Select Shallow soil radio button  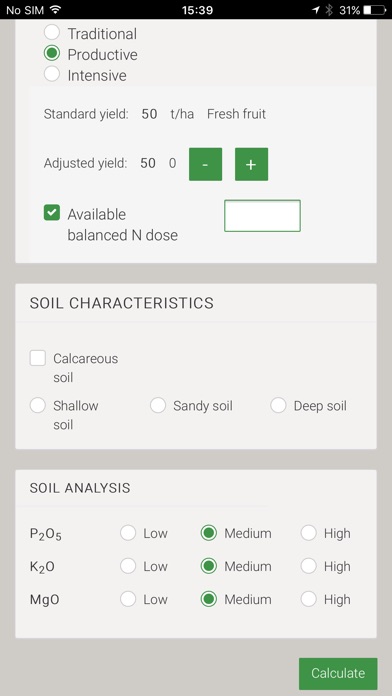pos(38,405)
